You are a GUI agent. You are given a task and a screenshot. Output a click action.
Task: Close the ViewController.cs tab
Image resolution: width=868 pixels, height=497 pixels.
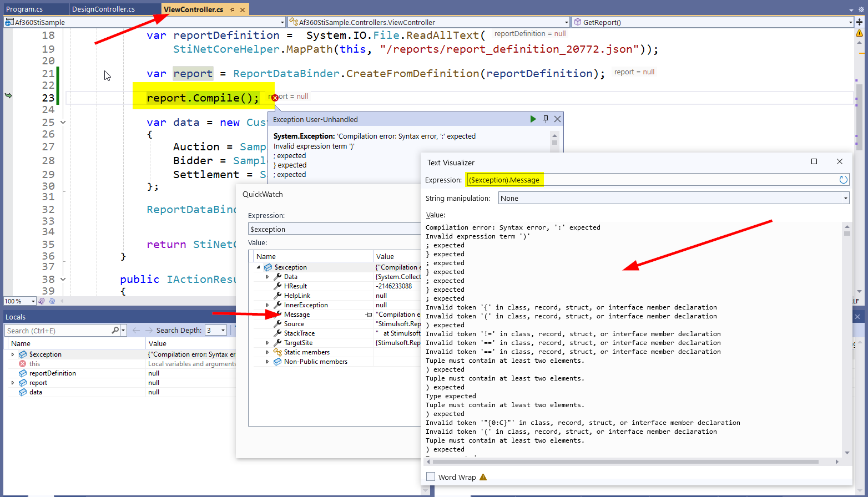[x=243, y=9]
